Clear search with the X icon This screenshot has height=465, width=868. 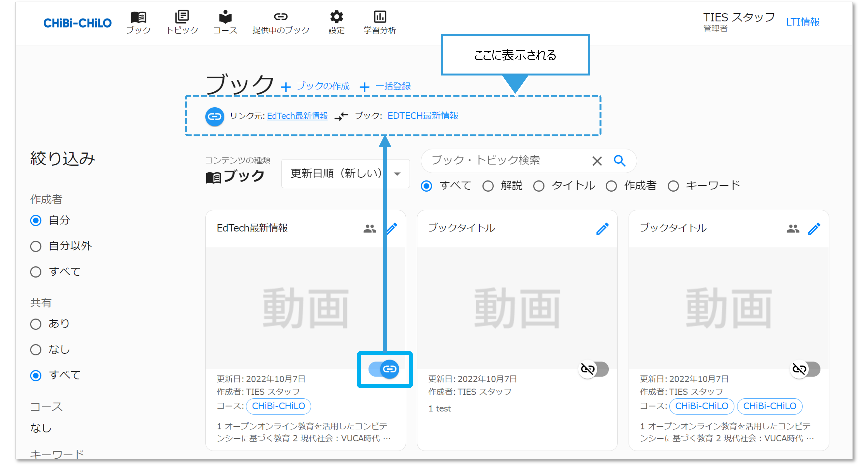597,161
